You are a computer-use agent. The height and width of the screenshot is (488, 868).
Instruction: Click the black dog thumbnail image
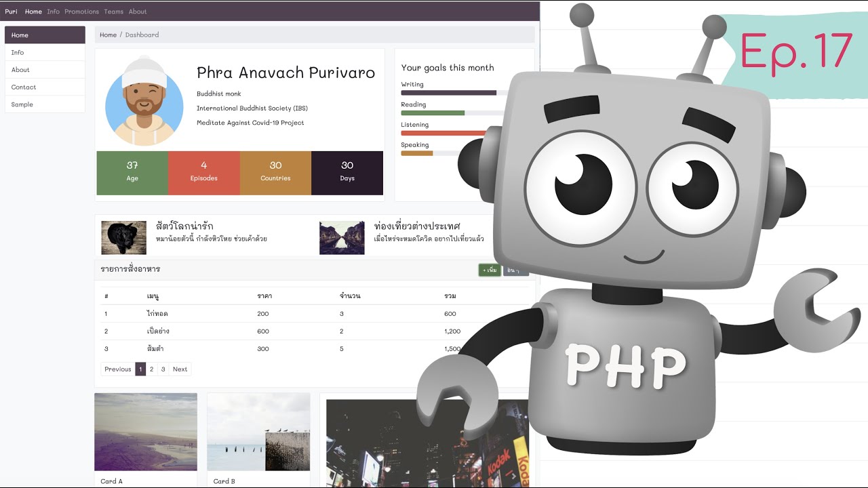coord(123,237)
